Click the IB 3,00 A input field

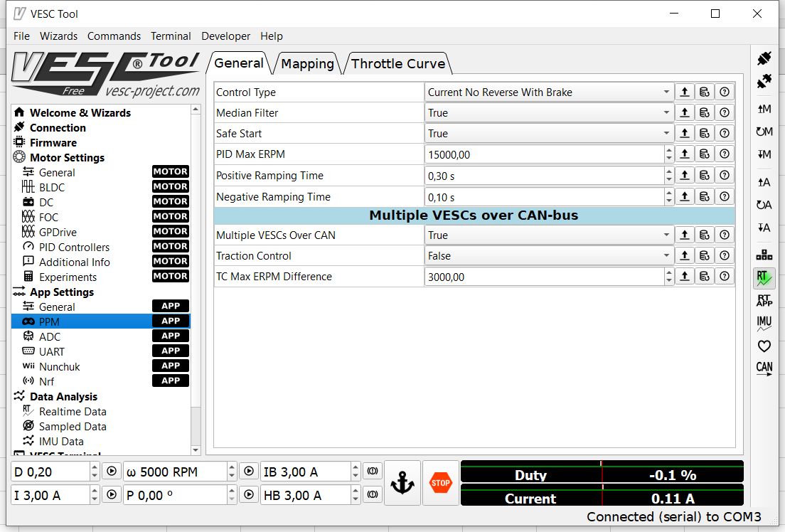[x=306, y=472]
